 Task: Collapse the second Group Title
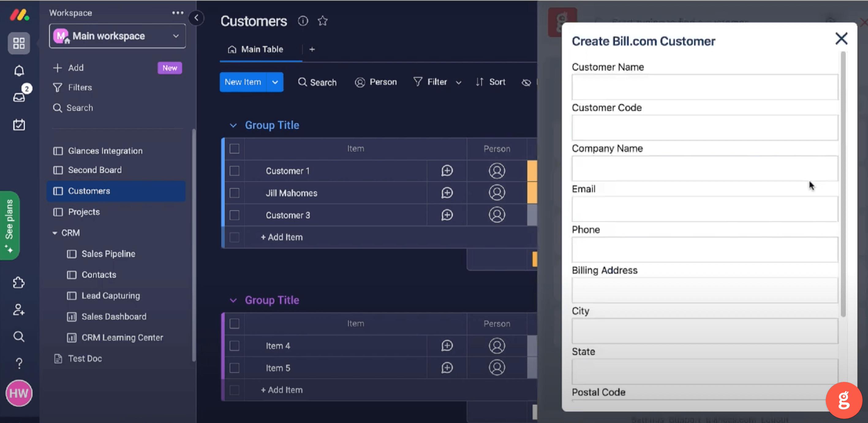click(233, 300)
